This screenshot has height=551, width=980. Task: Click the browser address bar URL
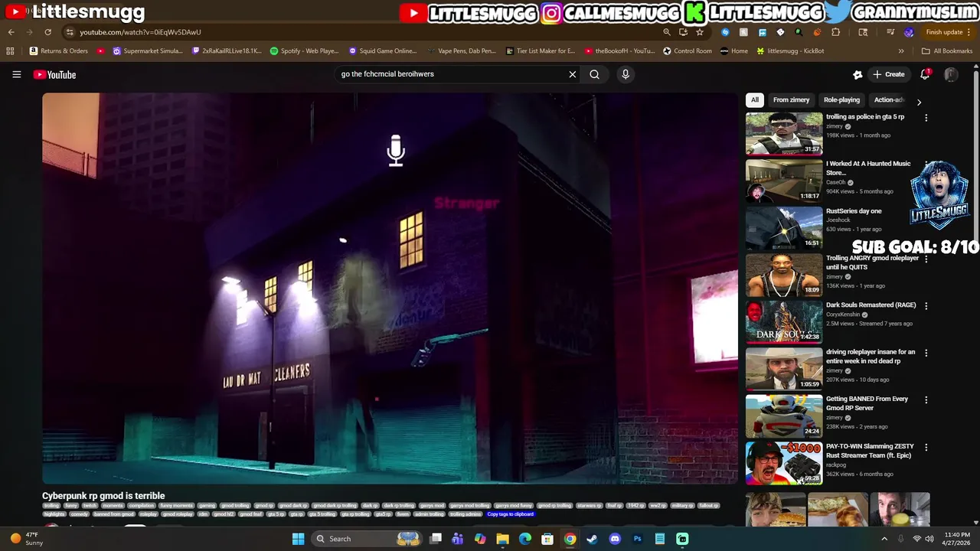pos(140,32)
